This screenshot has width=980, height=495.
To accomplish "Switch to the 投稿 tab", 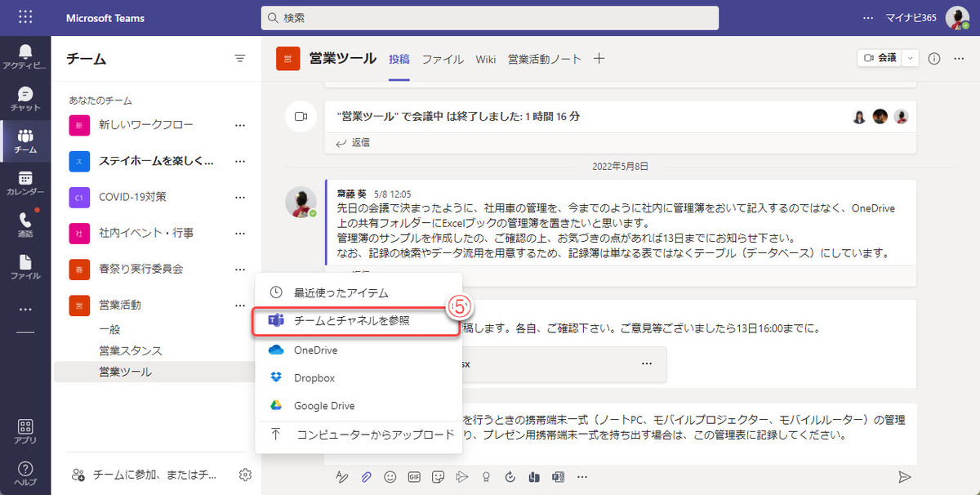I will [399, 59].
